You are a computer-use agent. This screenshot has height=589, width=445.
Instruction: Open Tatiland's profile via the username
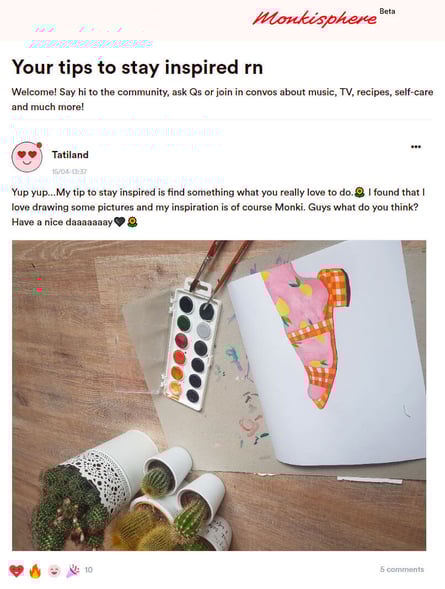pyautogui.click(x=70, y=155)
